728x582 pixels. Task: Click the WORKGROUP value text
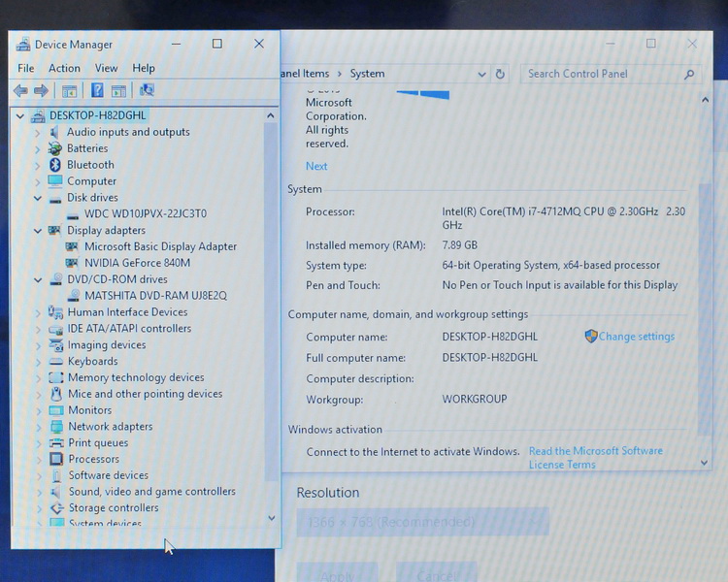click(475, 399)
